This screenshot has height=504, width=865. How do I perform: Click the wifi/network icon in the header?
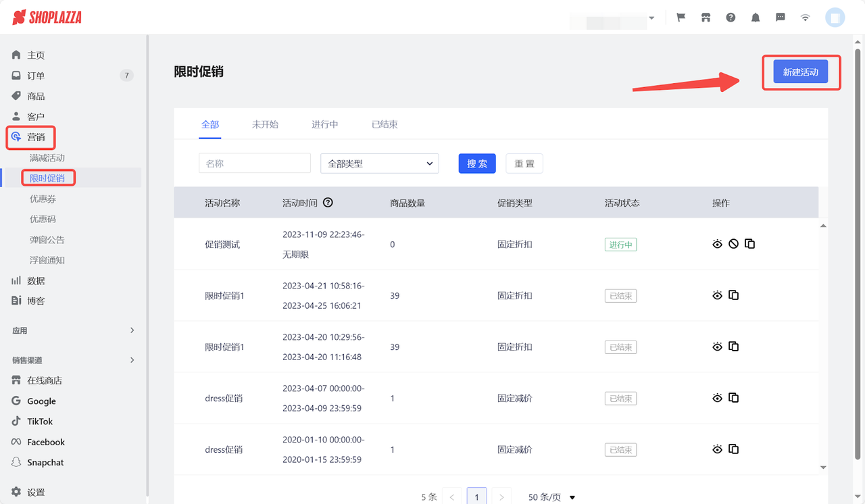805,17
